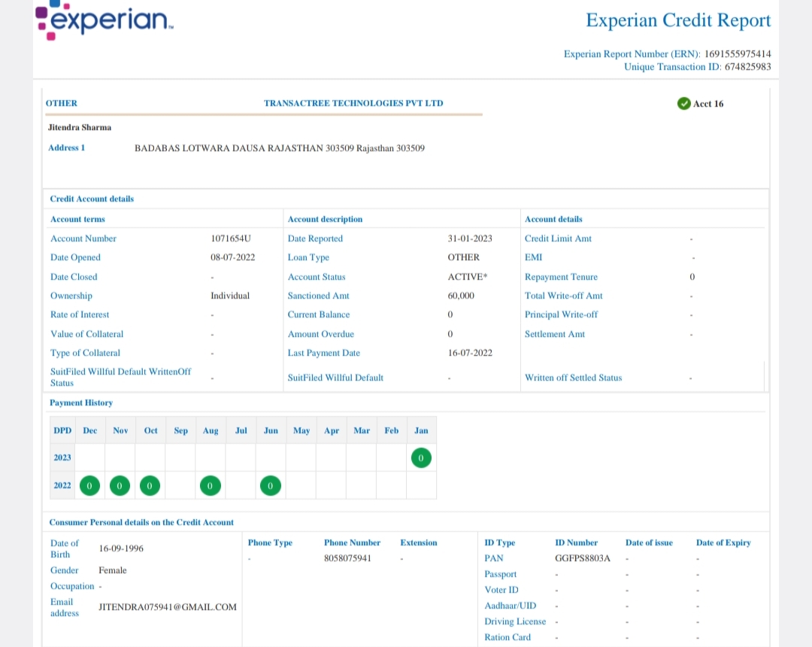Screen dimensions: 812x647
Task: Click the Credit Account details section header
Action: tap(92, 199)
